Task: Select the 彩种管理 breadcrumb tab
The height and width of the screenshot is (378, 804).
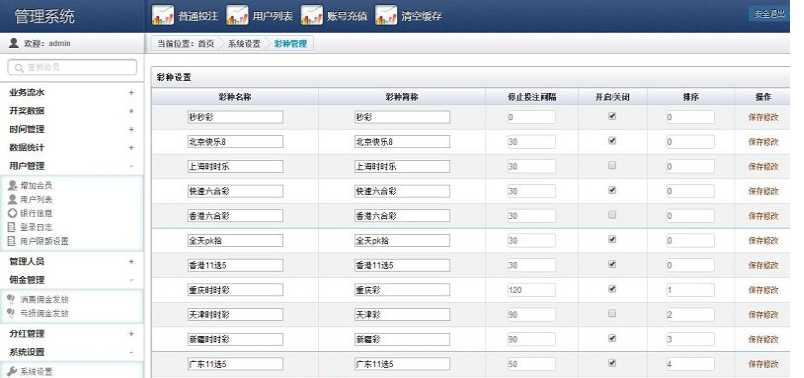Action: pos(291,44)
